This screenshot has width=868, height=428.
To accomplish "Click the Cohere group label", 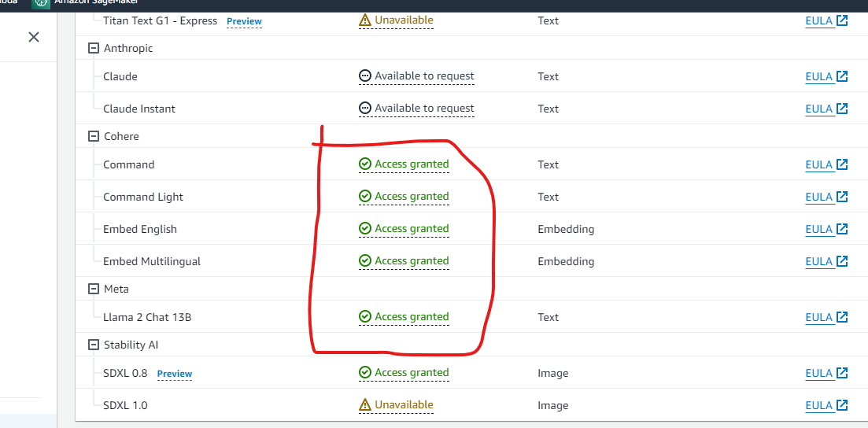I will tap(122, 136).
